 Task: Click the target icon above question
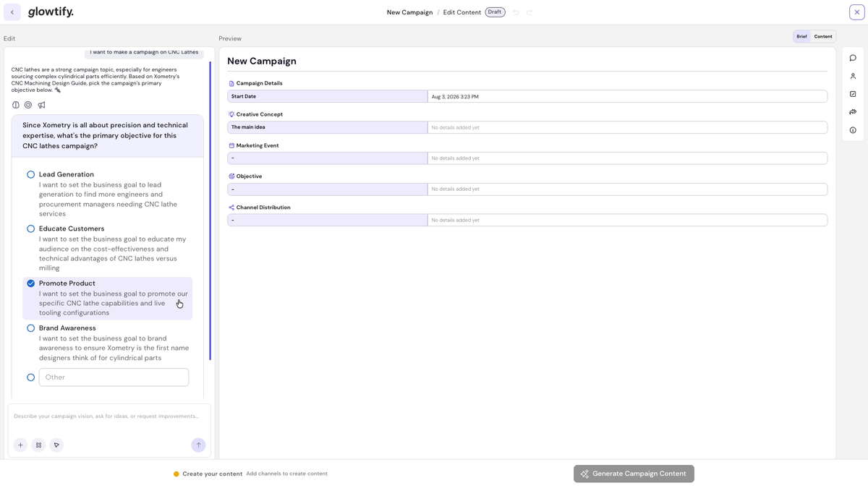pos(28,105)
